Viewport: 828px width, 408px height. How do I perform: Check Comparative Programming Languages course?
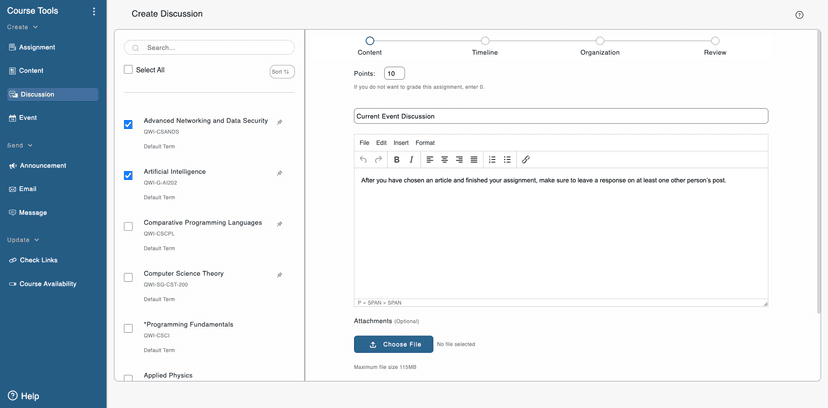pos(128,226)
